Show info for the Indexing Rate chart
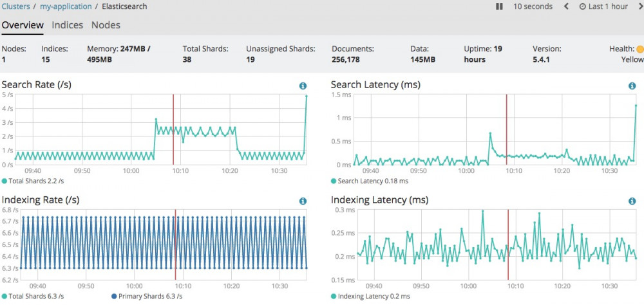The width and height of the screenshot is (644, 305). pos(303,201)
